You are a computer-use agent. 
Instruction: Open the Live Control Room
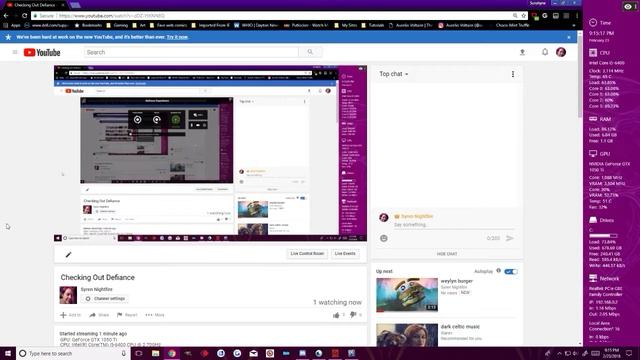coord(307,253)
